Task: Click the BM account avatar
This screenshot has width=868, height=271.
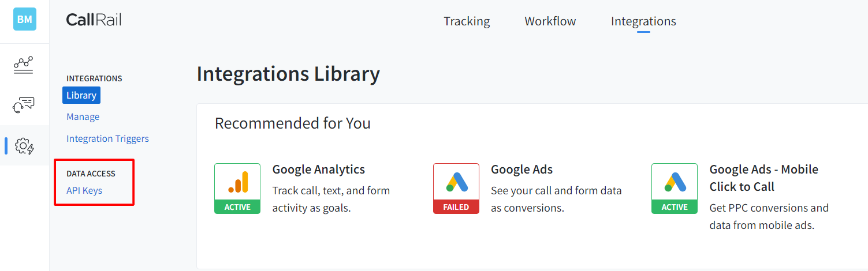Action: click(x=24, y=19)
